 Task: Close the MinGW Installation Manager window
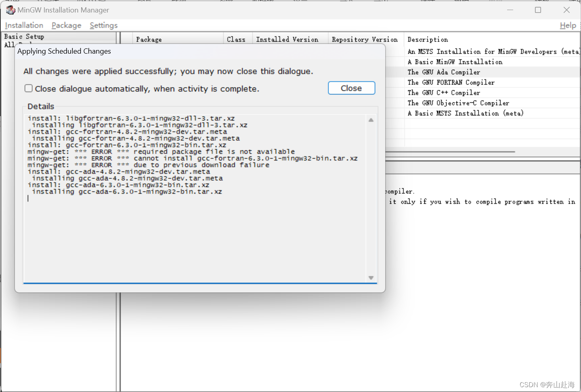click(x=566, y=10)
